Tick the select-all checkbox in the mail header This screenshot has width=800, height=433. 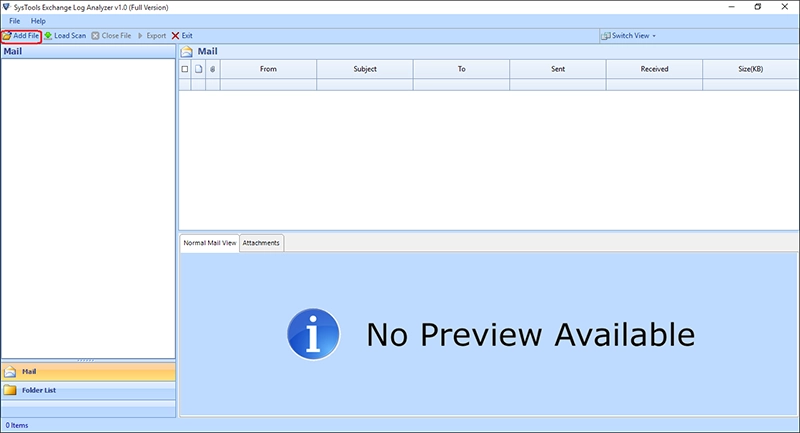[x=185, y=69]
